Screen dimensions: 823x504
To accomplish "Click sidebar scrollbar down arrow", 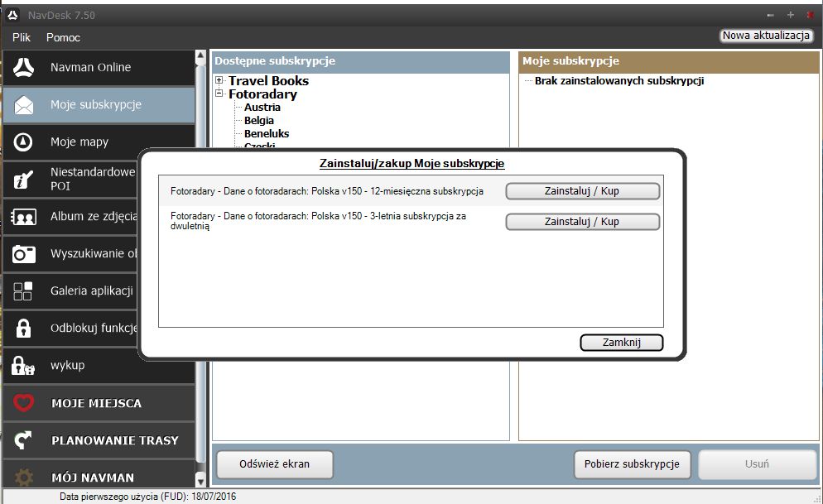I will point(200,480).
